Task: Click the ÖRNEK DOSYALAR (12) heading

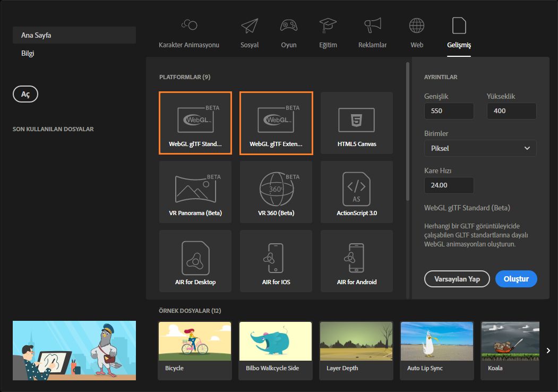Action: (x=190, y=311)
